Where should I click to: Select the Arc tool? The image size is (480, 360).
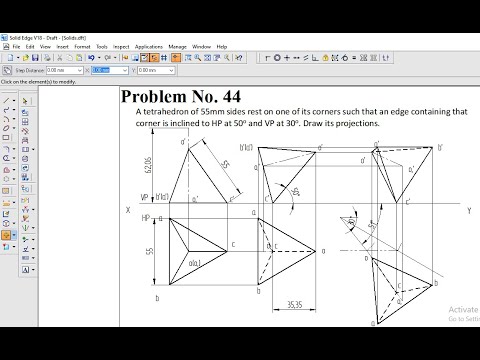[6, 119]
